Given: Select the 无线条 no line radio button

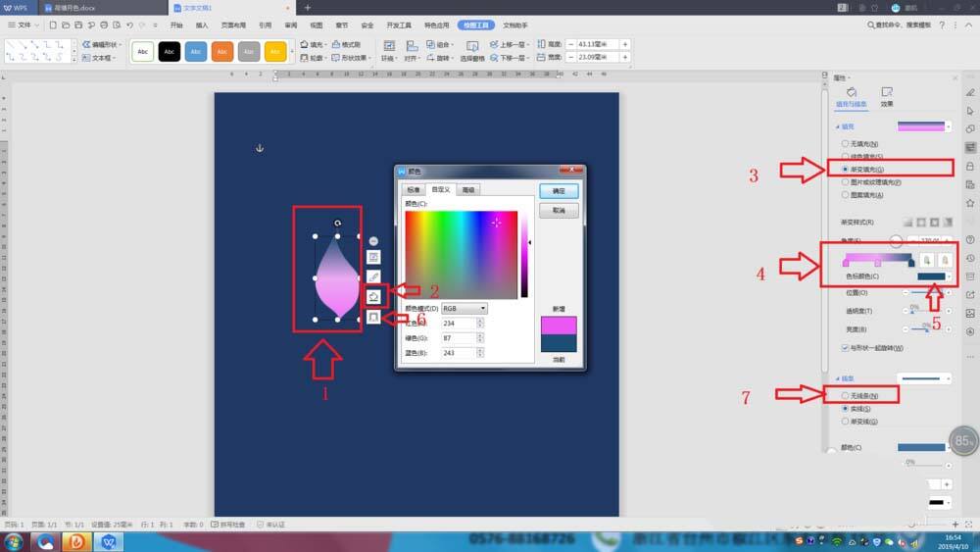Looking at the screenshot, I should click(845, 396).
